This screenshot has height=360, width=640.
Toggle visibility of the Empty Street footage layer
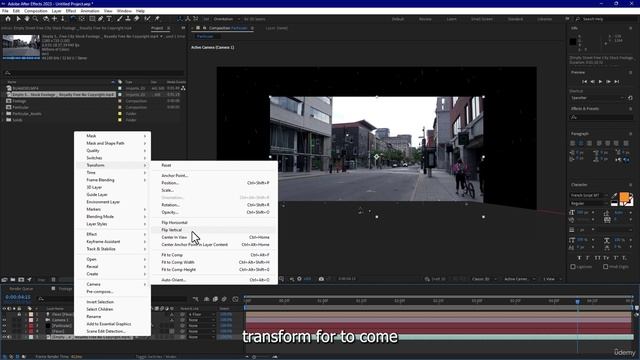tap(4, 337)
